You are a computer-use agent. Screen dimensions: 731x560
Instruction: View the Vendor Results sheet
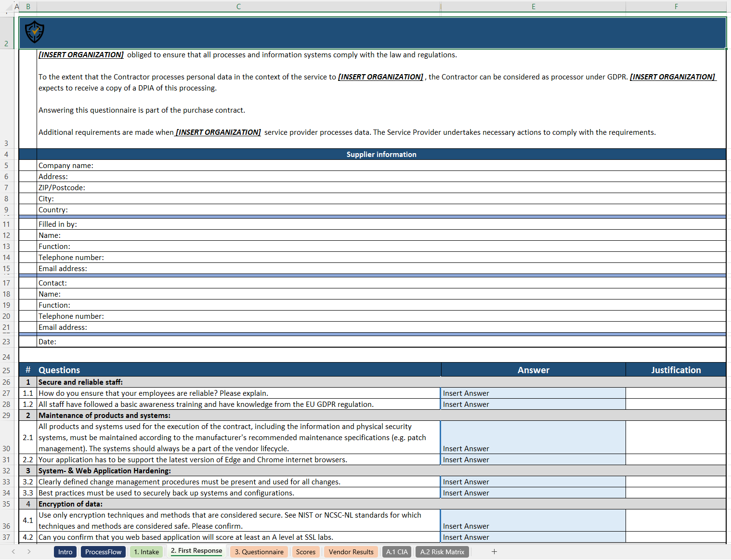click(351, 552)
